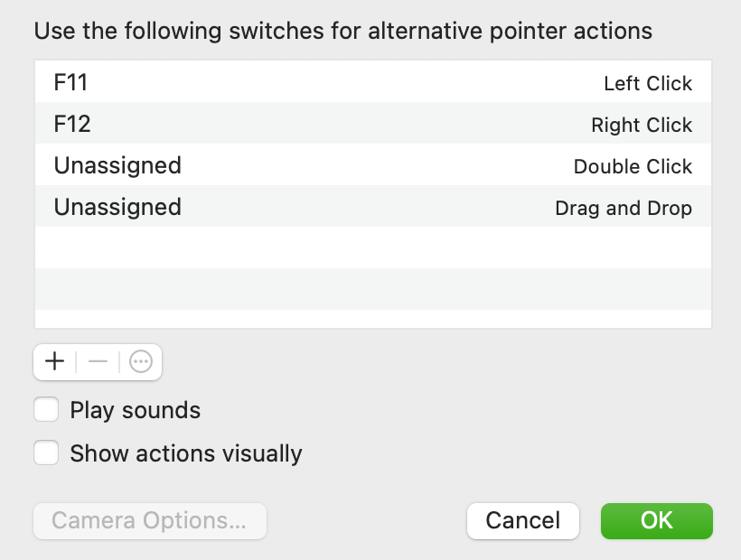This screenshot has height=560, width=741.
Task: Click the Right Click action label
Action: click(642, 126)
